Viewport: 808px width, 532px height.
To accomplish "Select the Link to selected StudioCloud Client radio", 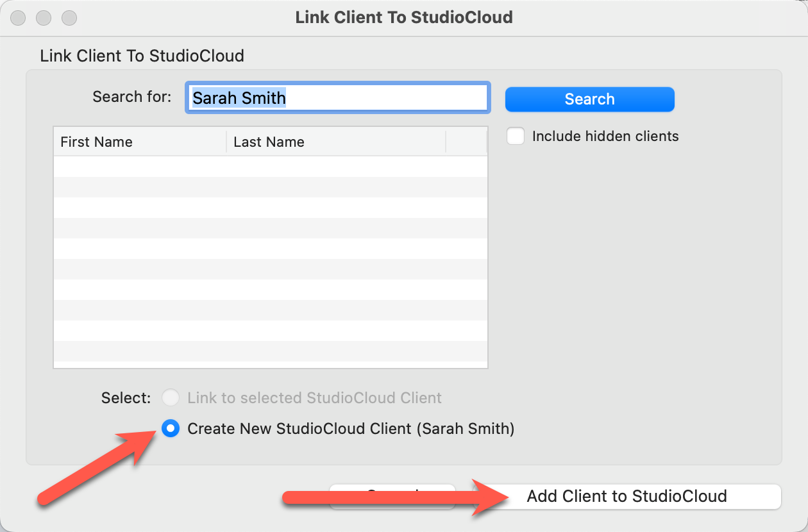I will pyautogui.click(x=171, y=398).
